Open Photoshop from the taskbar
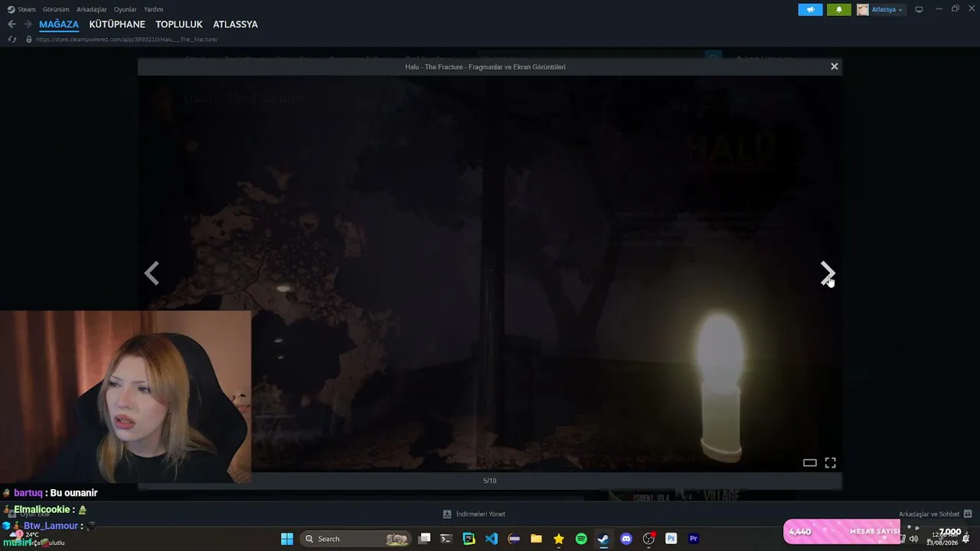This screenshot has height=551, width=980. [x=671, y=539]
